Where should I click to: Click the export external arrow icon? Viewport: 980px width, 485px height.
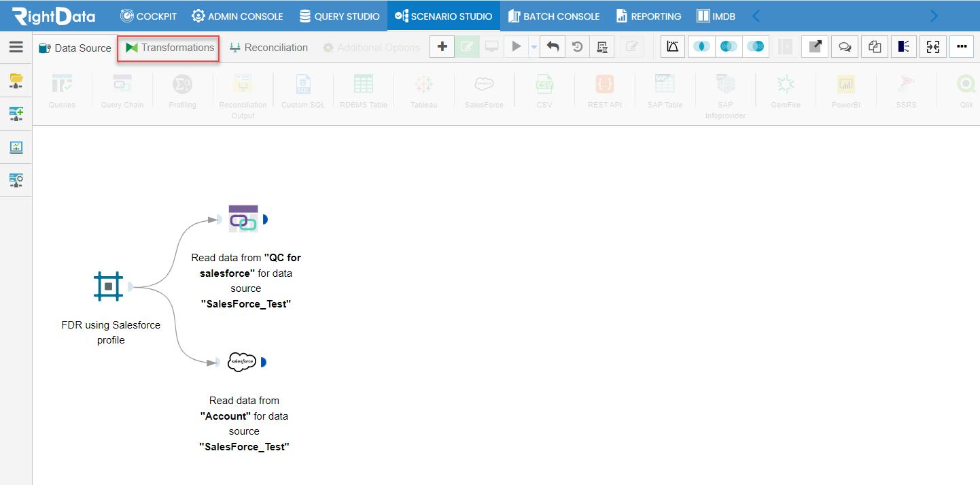815,47
